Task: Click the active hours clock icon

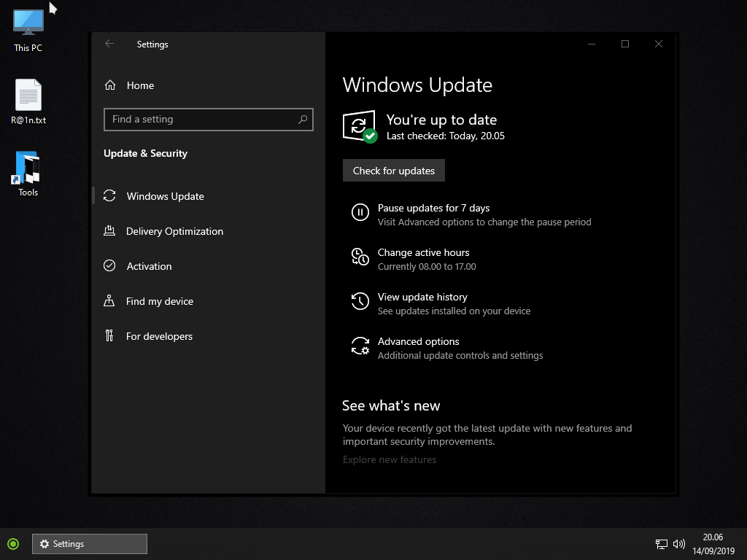Action: point(360,257)
